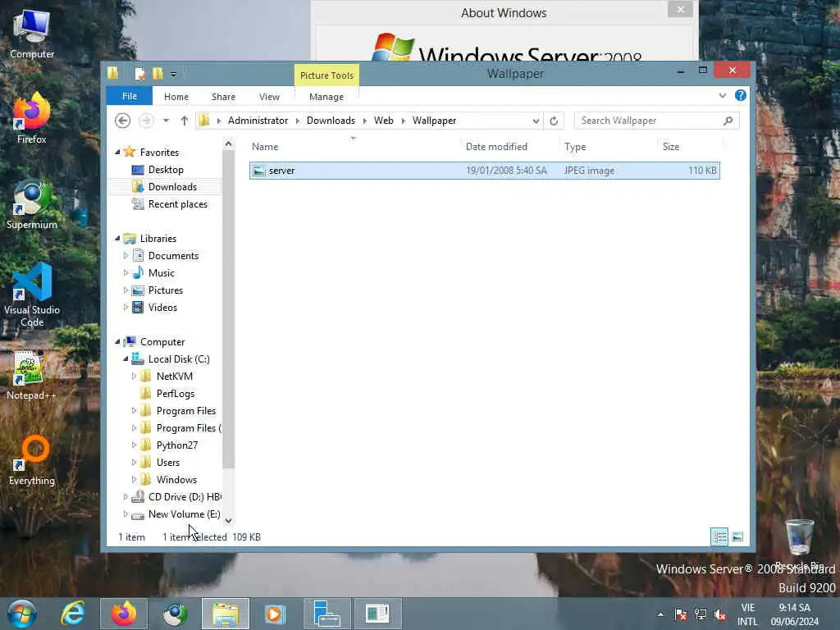Image resolution: width=840 pixels, height=630 pixels.
Task: Launch Firefox from the desktop shortcut
Action: pos(32,118)
